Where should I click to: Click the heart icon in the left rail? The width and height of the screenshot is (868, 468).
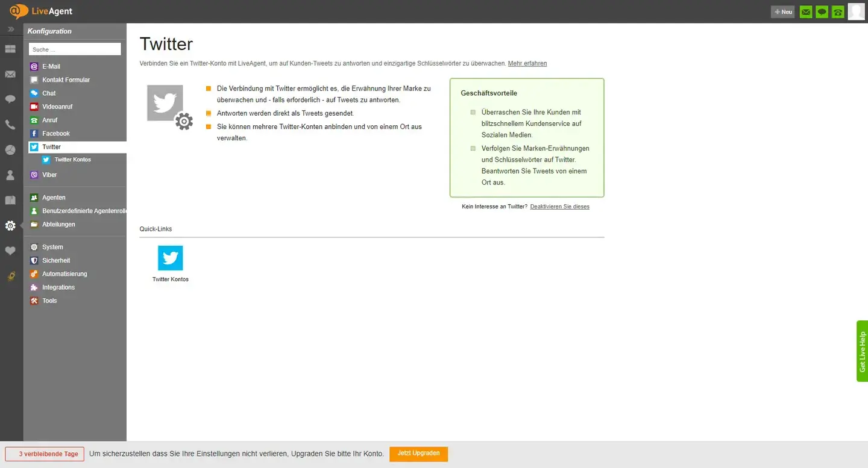coord(10,251)
